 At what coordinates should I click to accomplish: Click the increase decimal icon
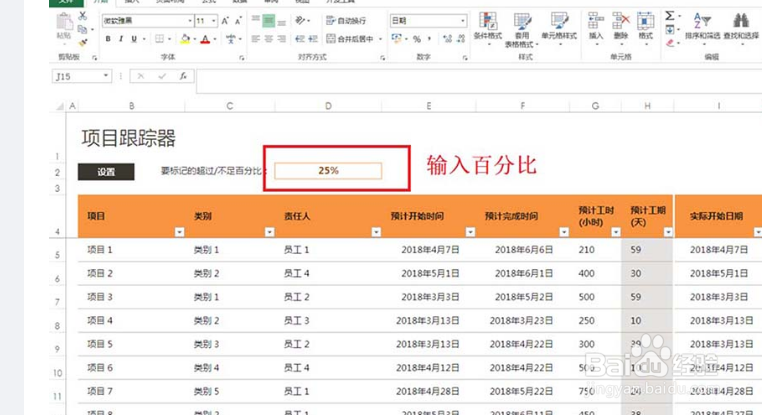pyautogui.click(x=447, y=39)
